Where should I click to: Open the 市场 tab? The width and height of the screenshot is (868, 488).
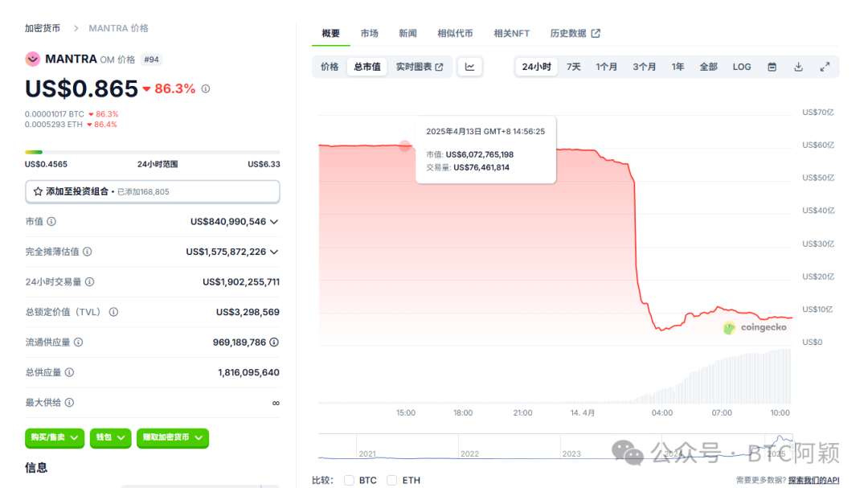369,33
